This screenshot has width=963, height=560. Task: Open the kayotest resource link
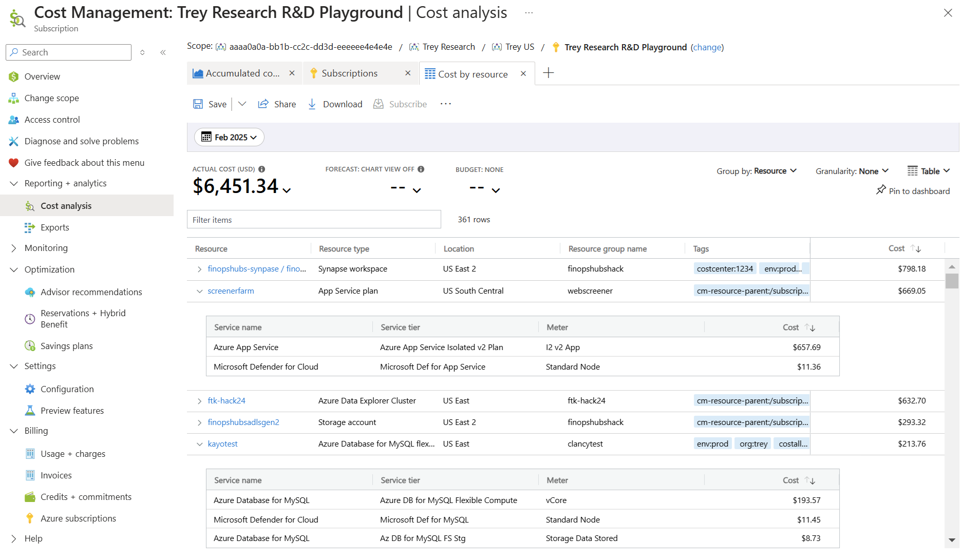point(222,444)
